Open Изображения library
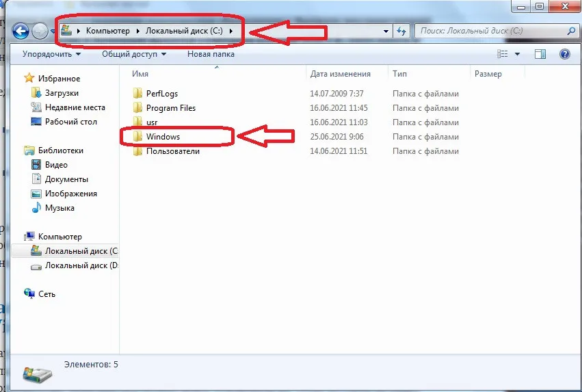 click(71, 194)
